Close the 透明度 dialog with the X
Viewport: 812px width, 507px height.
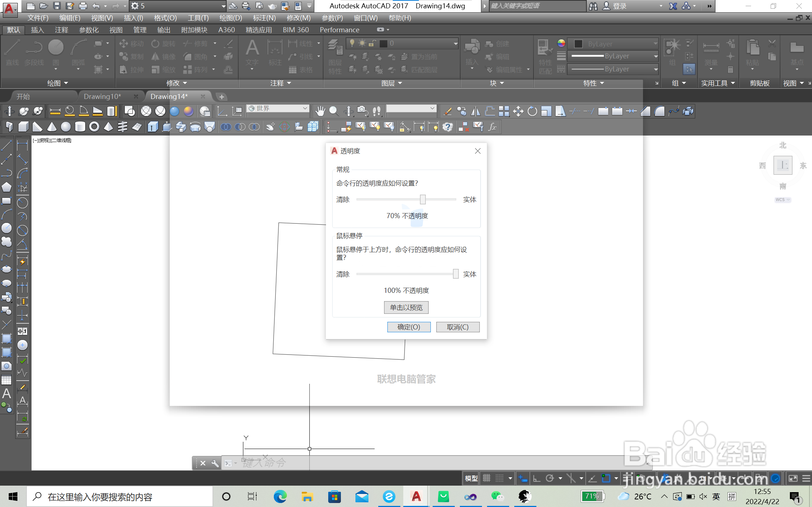pos(478,151)
